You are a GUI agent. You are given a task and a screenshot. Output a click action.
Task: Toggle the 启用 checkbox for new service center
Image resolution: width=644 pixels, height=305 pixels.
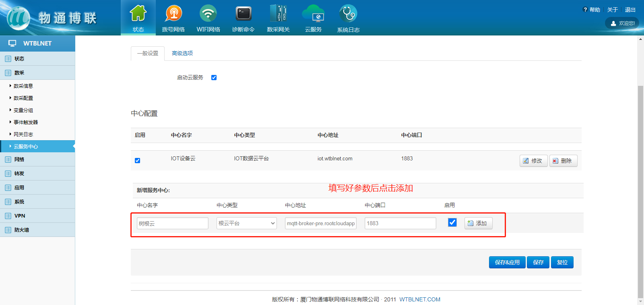click(x=452, y=222)
